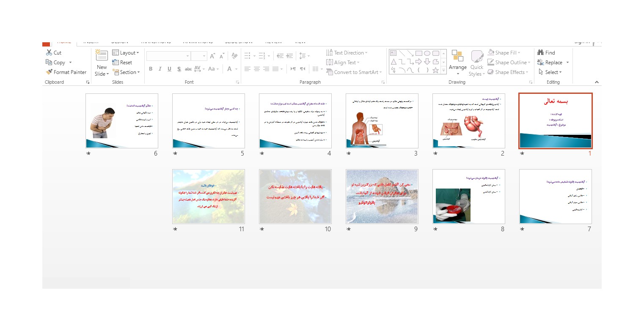Viewport: 644px width, 331px height.
Task: Align text left
Action: 248,69
